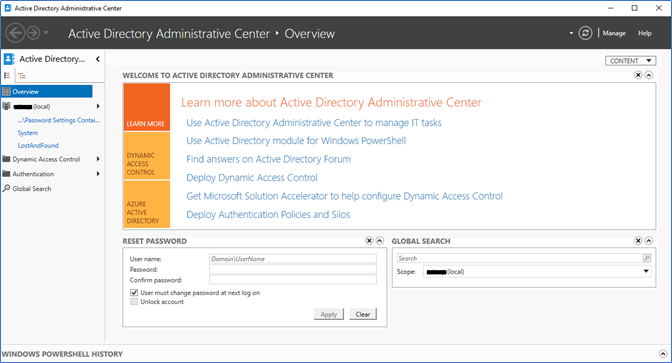Screen dimensions: 672x363
Task: Toggle the Unlock account checkbox
Action: click(x=134, y=302)
